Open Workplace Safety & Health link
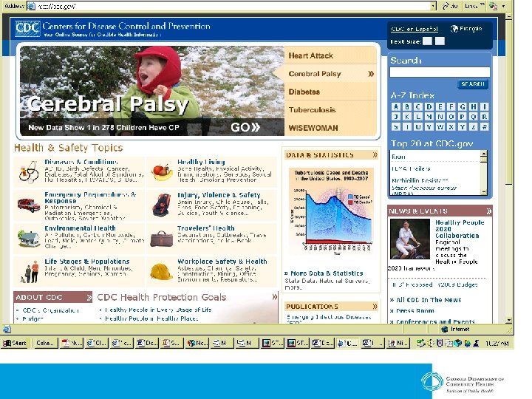This screenshot has height=399, width=532. point(222,262)
